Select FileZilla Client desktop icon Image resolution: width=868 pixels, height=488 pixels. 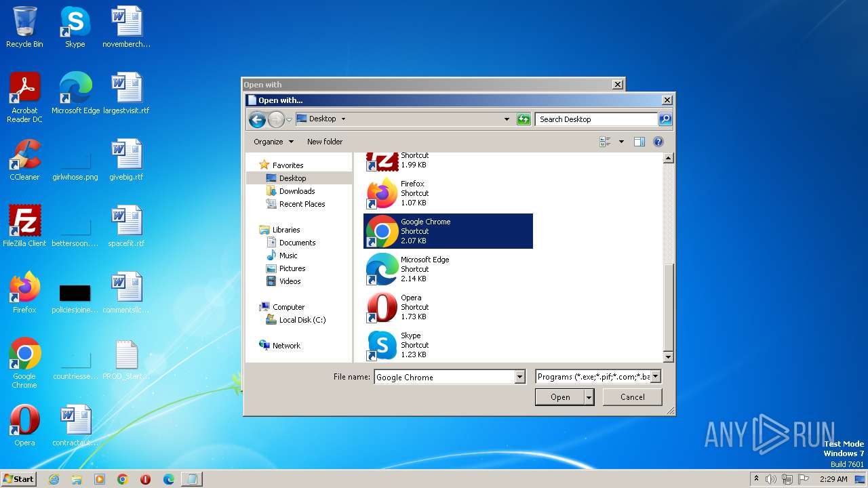point(24,226)
